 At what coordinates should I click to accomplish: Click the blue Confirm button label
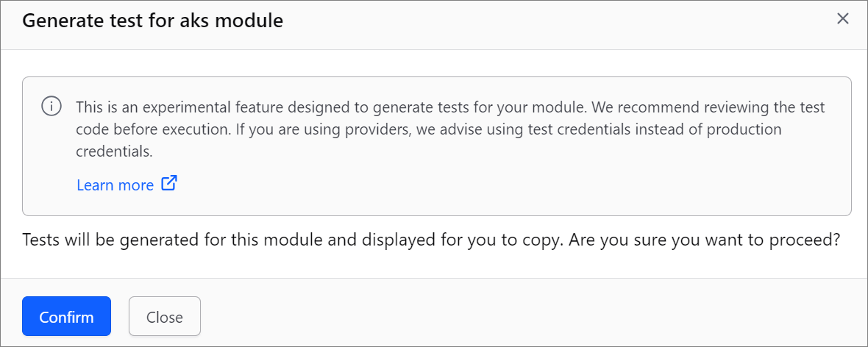tap(66, 317)
